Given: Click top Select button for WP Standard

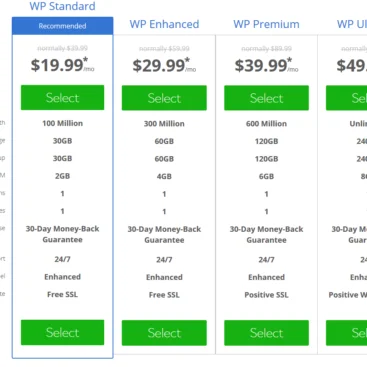Looking at the screenshot, I should pyautogui.click(x=62, y=98).
